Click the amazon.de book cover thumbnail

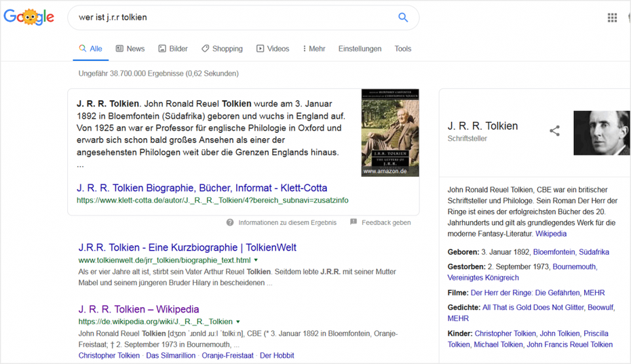point(390,133)
